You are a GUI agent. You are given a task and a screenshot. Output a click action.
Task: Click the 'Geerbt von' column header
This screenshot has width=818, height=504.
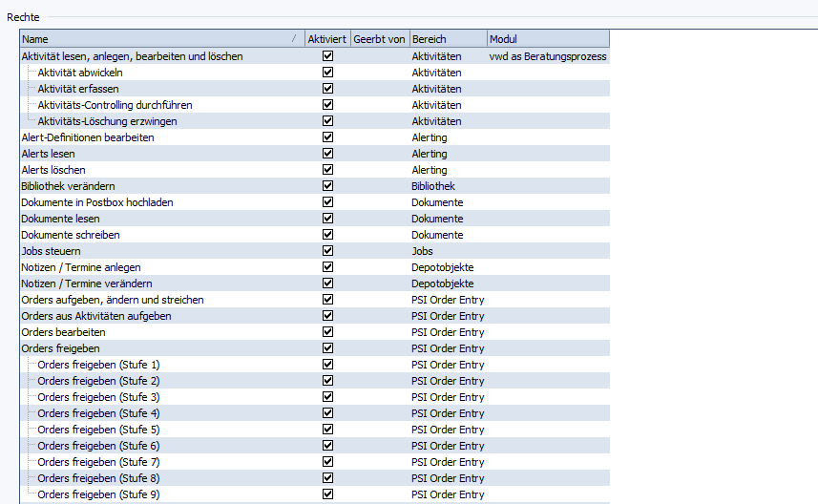click(380, 39)
